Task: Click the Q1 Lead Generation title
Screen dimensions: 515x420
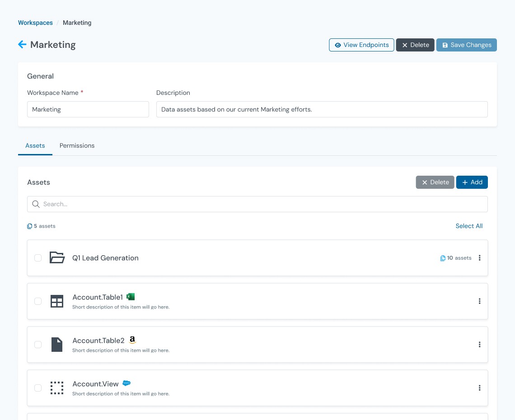Action: pyautogui.click(x=105, y=258)
